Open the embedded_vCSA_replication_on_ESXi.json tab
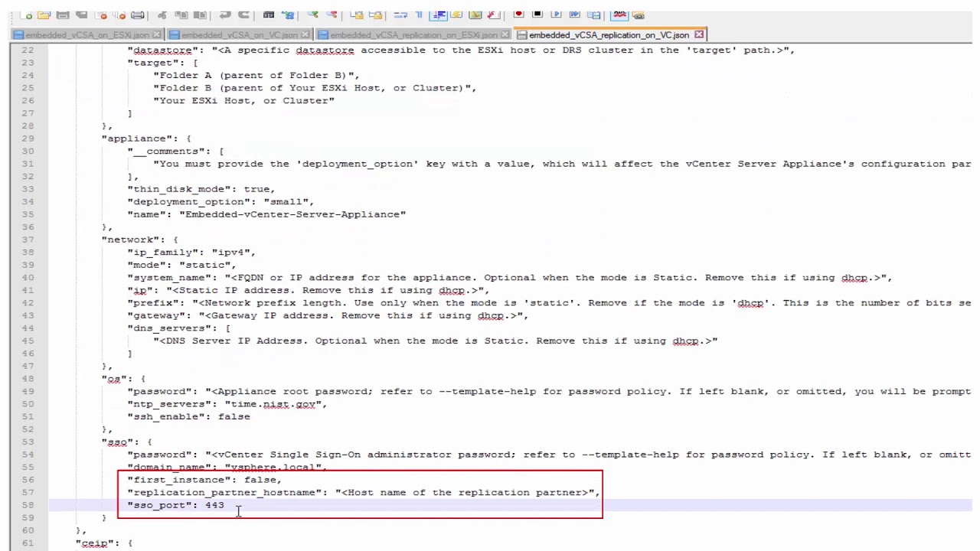 coord(413,35)
